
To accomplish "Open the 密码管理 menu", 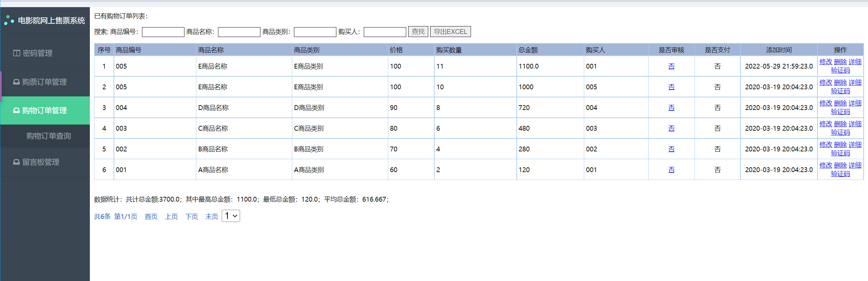I will point(45,53).
